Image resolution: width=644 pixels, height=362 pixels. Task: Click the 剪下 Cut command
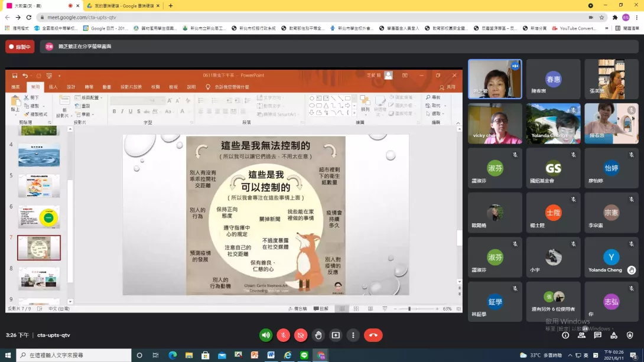[32, 97]
